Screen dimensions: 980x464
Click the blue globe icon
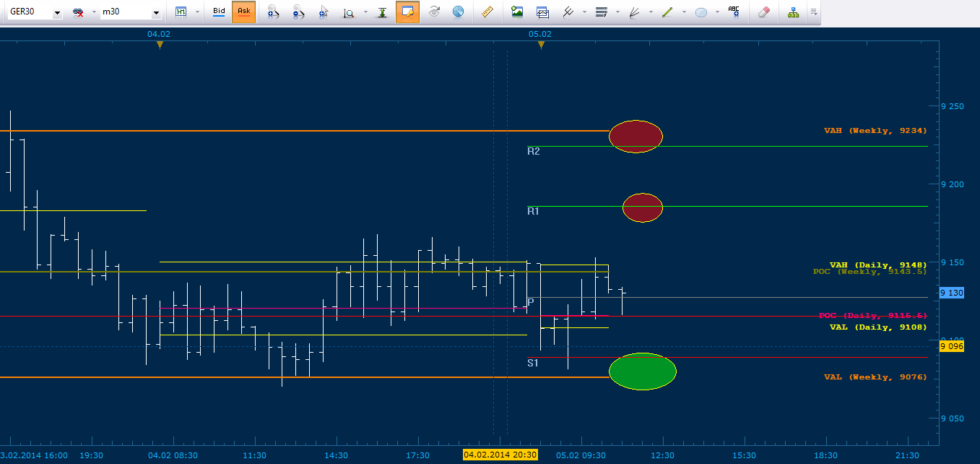pyautogui.click(x=458, y=12)
